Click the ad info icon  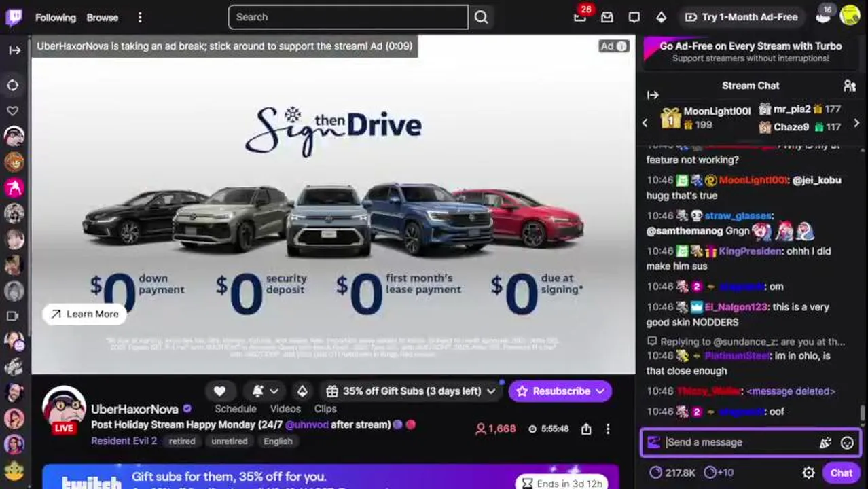pos(621,46)
